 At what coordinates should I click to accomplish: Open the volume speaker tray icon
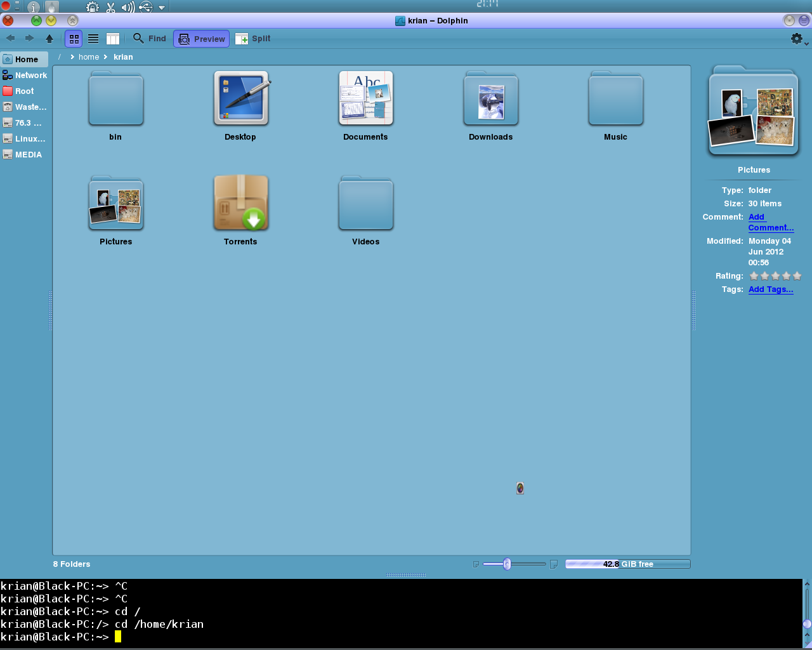[128, 7]
